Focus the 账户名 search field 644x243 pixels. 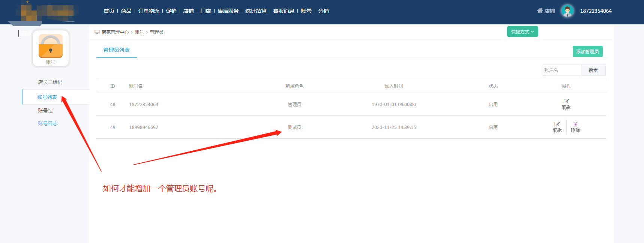coord(561,70)
